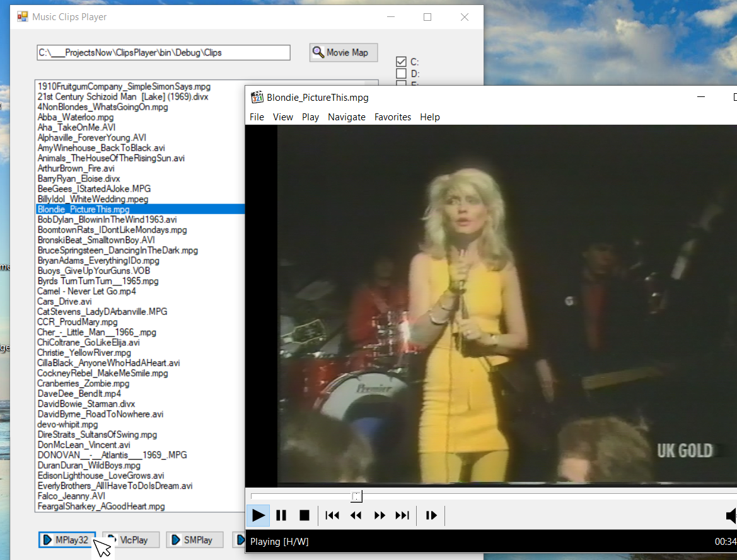Select BoomtownRats_IDontLikeMondays.mpg clip
This screenshot has height=560, width=737.
point(112,230)
